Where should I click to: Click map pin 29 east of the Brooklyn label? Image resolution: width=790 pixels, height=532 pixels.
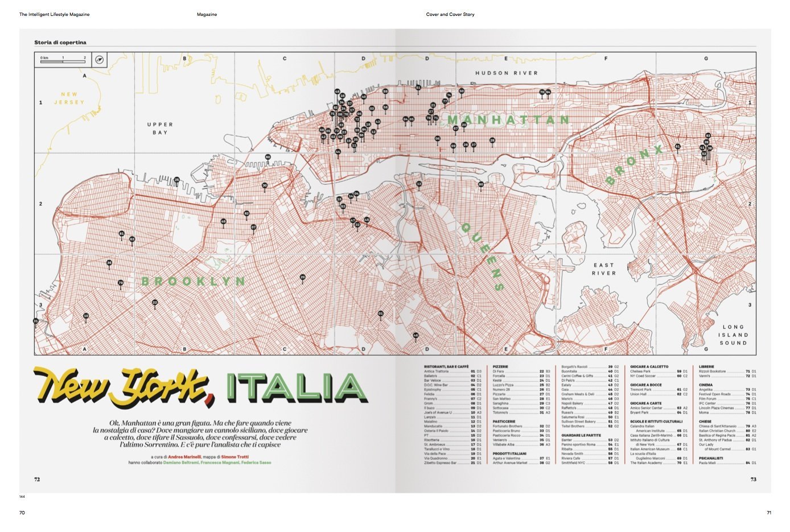(x=302, y=278)
